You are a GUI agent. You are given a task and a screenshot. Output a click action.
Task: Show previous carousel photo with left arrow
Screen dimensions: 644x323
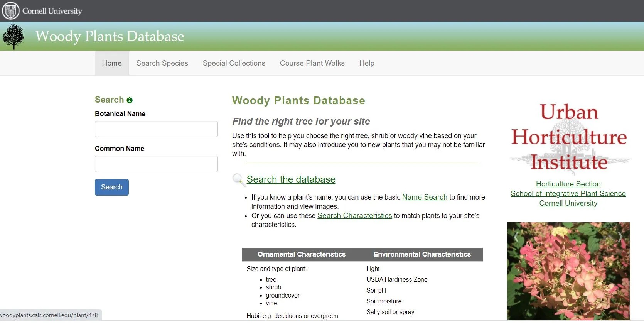tap(516, 237)
